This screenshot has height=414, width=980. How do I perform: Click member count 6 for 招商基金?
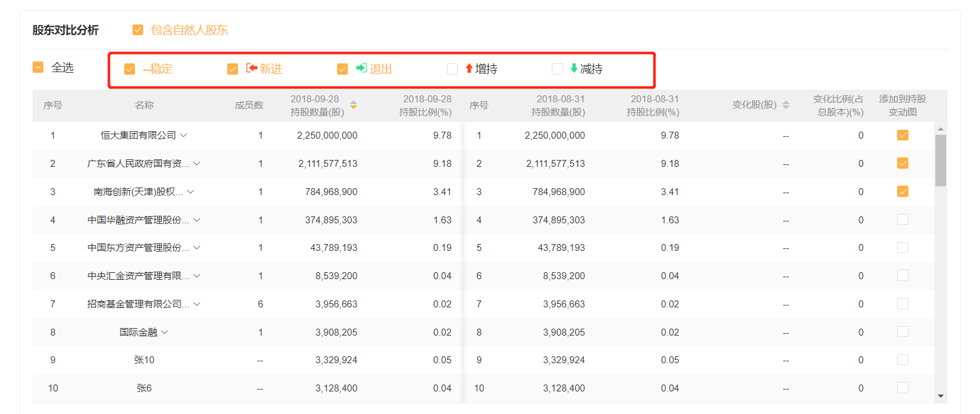[260, 304]
